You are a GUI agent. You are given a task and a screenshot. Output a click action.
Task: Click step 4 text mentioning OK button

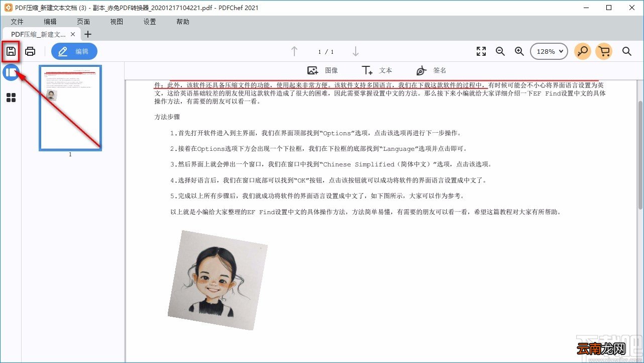[329, 180]
